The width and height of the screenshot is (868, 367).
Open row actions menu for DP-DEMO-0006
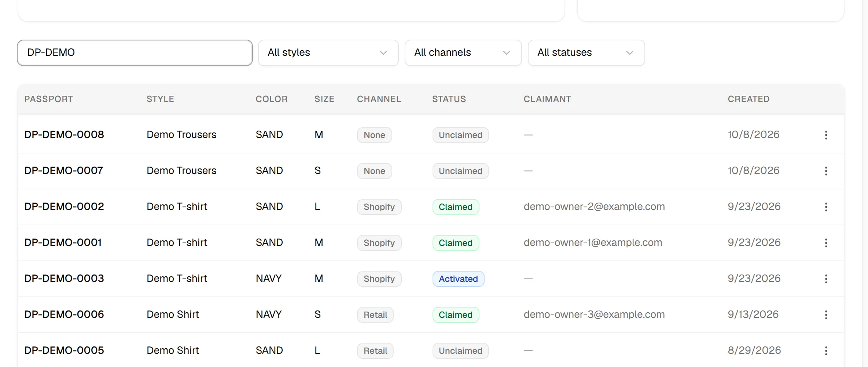click(x=826, y=315)
